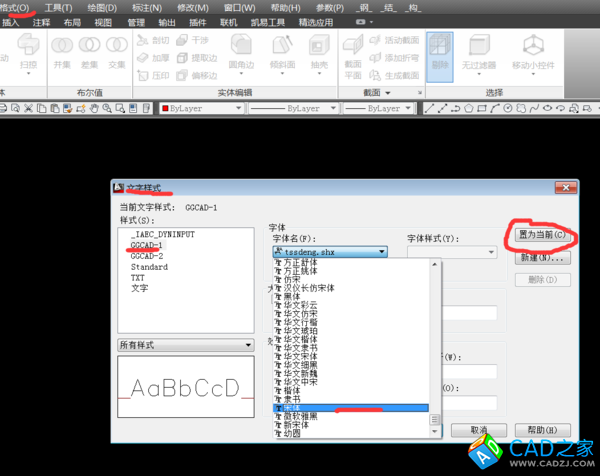Select GGCAD-2 in the styles list
The image size is (600, 476).
point(147,256)
